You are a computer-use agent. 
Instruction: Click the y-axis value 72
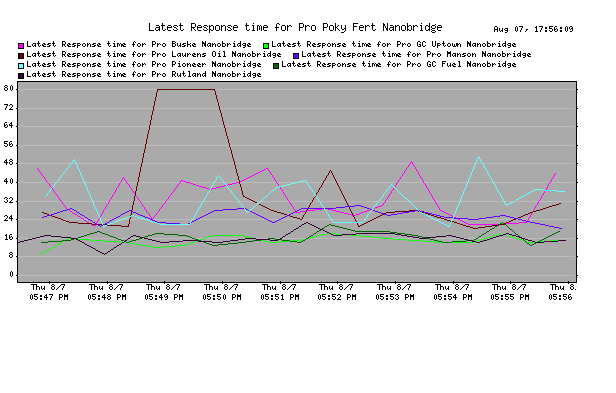coord(9,107)
